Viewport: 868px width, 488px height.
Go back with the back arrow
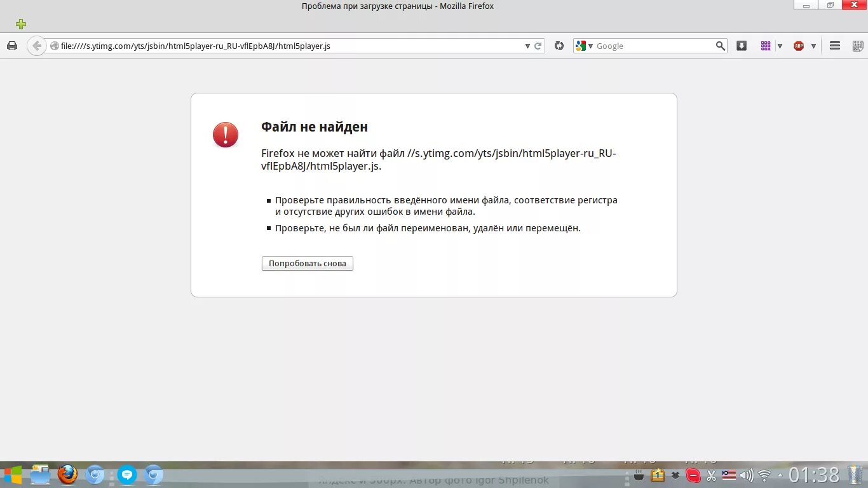[36, 46]
